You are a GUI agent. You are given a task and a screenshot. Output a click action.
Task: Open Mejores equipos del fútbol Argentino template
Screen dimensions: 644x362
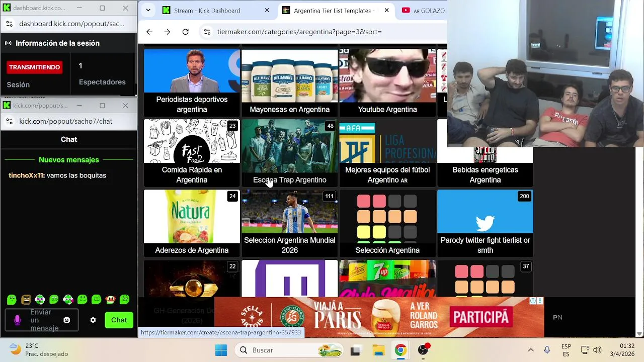pos(387,153)
